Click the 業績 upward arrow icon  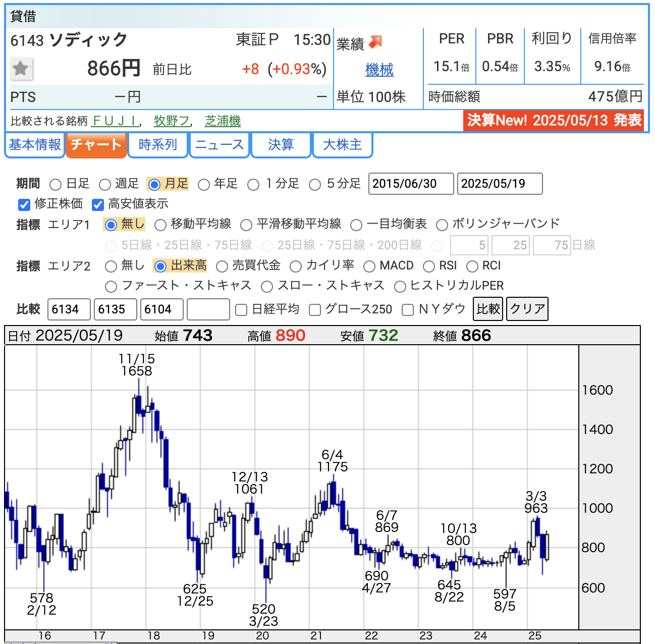click(375, 42)
